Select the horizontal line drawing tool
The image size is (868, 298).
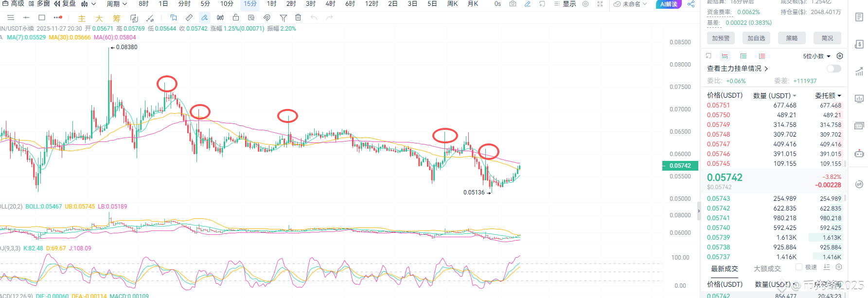point(26,18)
